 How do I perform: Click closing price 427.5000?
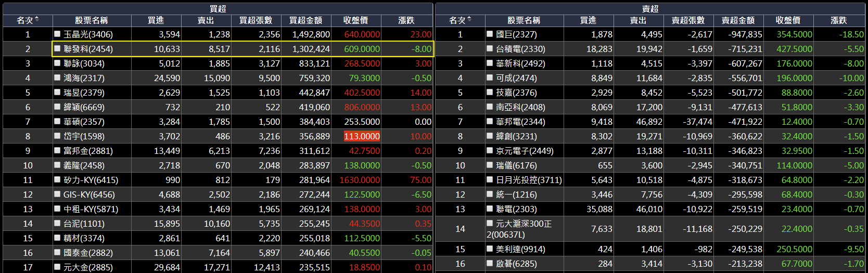(x=794, y=49)
